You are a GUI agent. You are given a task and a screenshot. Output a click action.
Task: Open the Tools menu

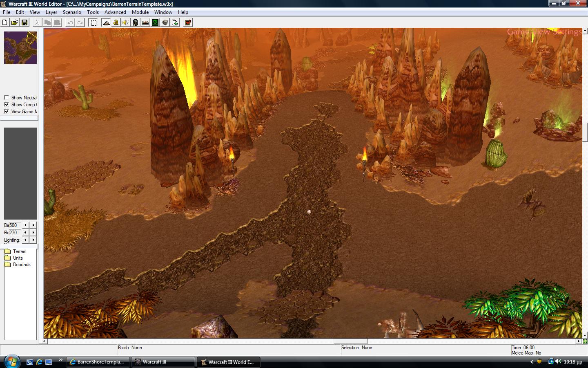coord(93,12)
